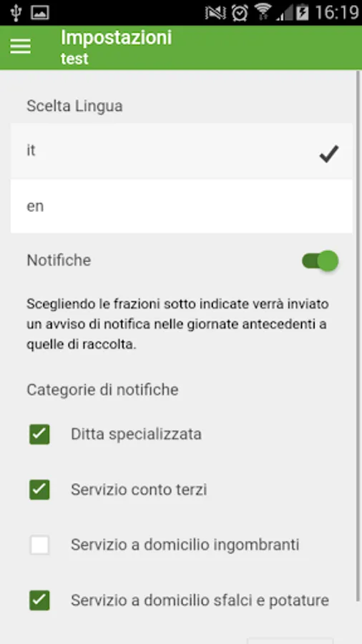Tap the clock showing 16:19
Viewport: 362px width, 644px height.
(x=336, y=13)
